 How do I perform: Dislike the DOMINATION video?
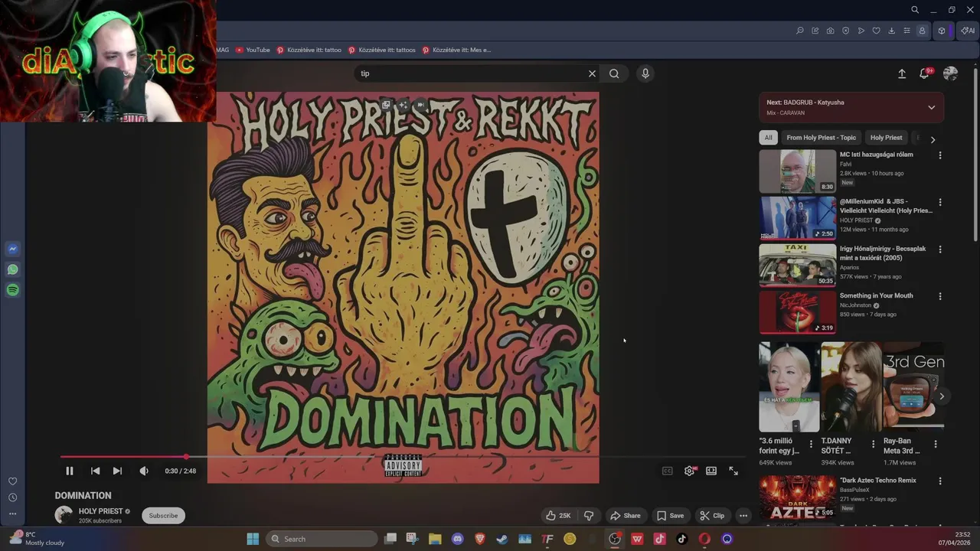589,515
